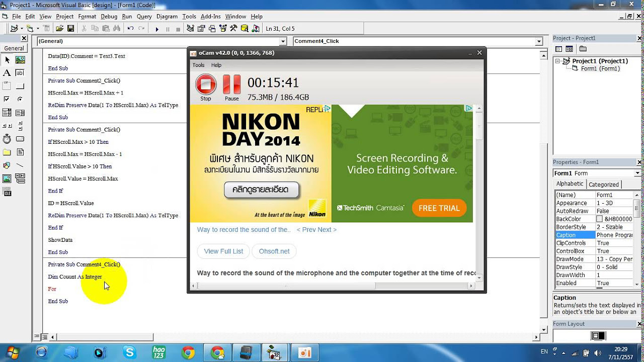644x362 pixels.
Task: Open the Object Browser toolbar icon
Action: pos(223,29)
